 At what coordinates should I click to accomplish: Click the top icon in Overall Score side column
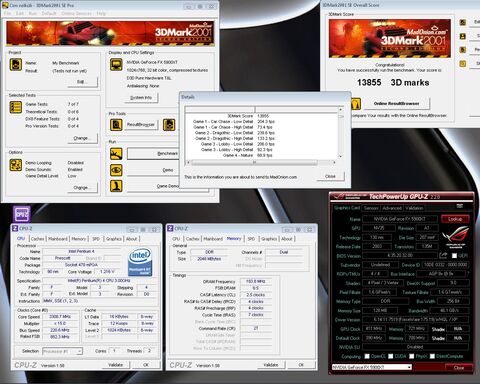(463, 22)
